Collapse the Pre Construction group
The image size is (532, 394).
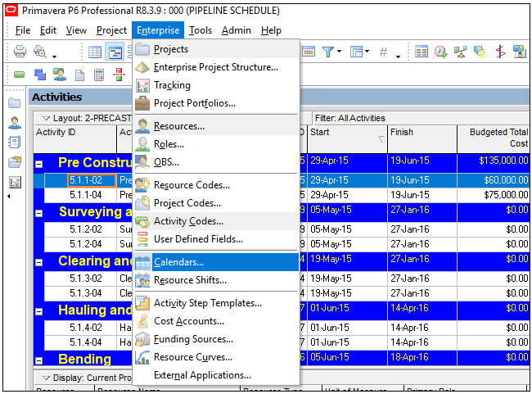tap(39, 164)
